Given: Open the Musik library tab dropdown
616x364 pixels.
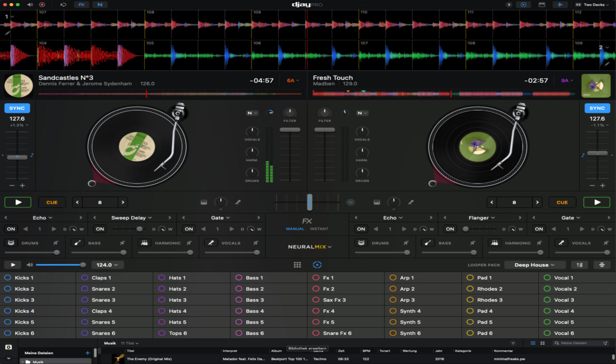Looking at the screenshot, I should 130,343.
